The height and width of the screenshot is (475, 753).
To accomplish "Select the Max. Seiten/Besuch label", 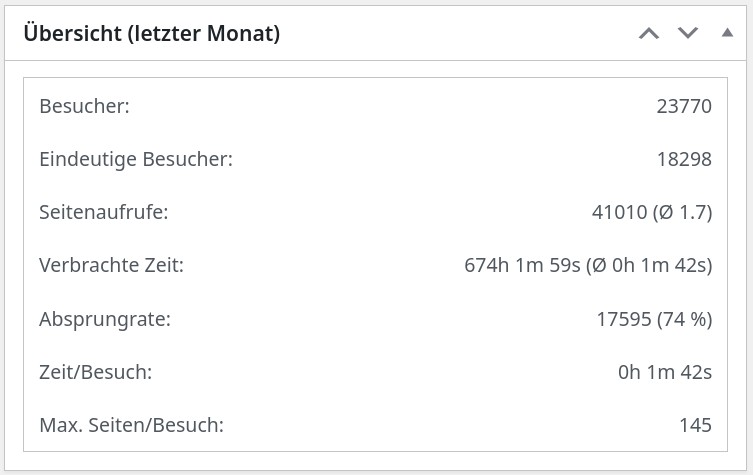I will pyautogui.click(x=131, y=425).
